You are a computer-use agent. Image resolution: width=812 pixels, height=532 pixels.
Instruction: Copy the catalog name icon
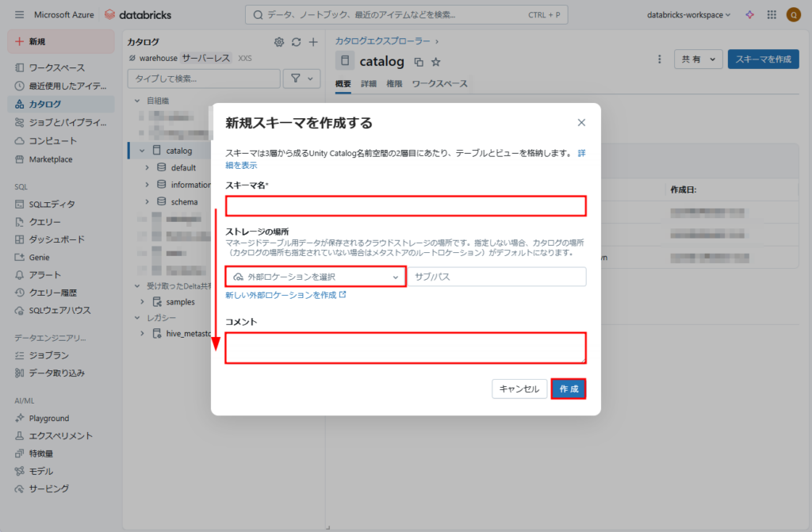419,62
